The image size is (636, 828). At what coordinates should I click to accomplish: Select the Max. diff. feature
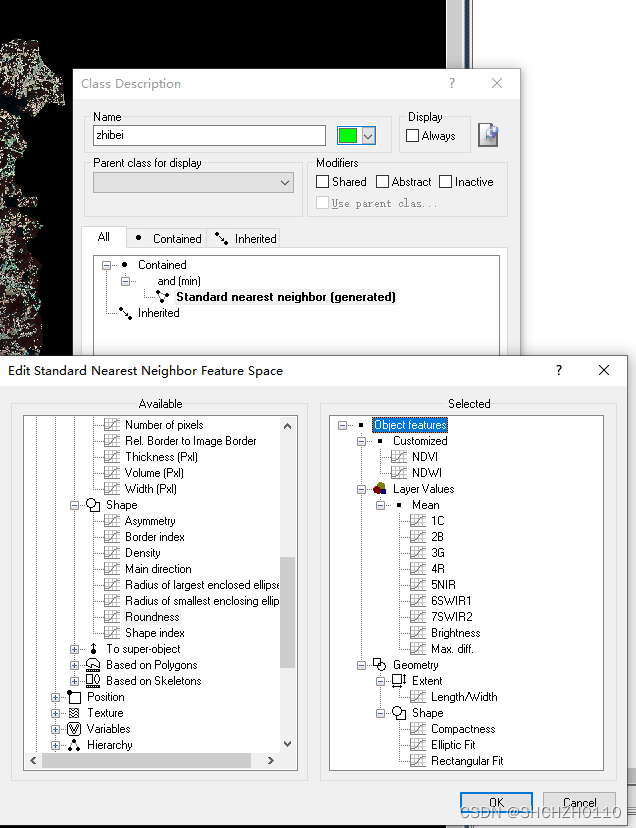[452, 649]
